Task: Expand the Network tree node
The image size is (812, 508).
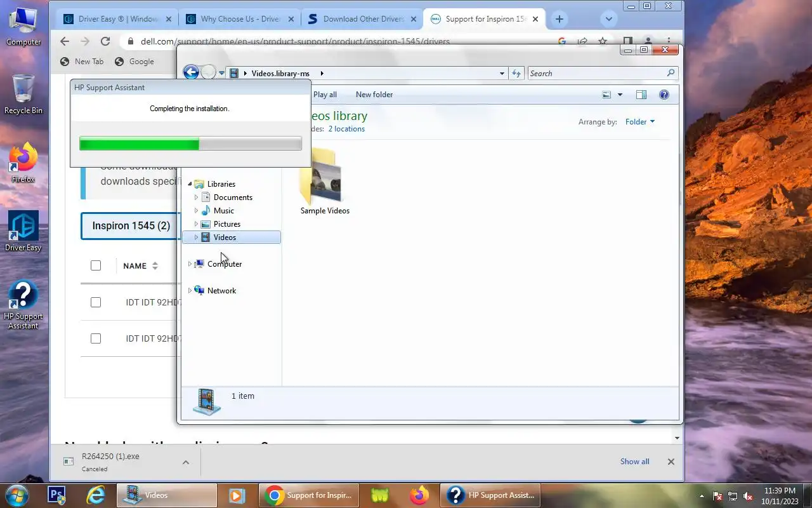Action: [190, 291]
